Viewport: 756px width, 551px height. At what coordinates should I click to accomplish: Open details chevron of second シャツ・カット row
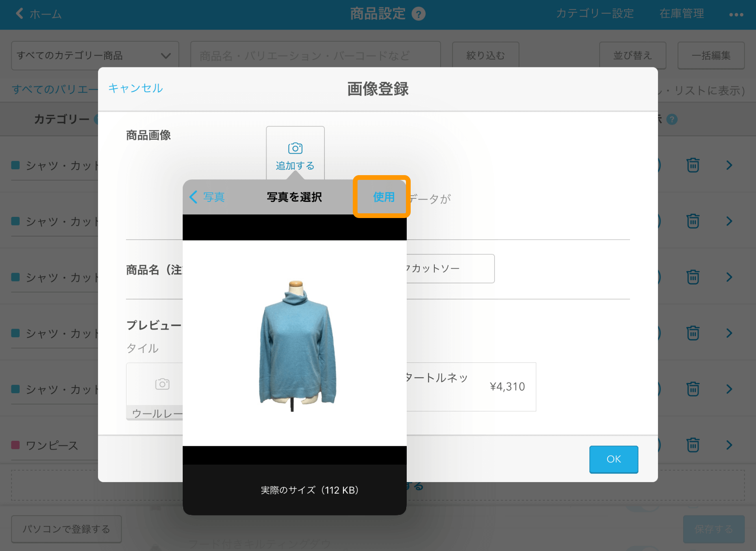(x=729, y=221)
